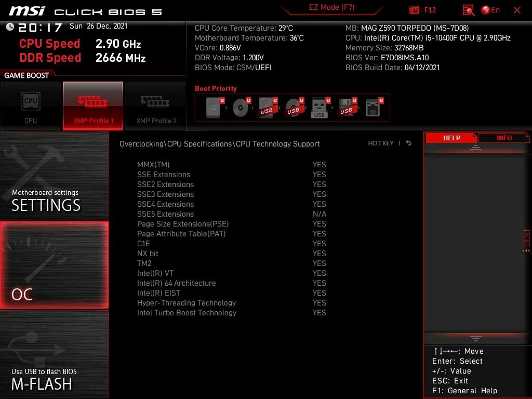Select the Intel(R) VT row

tap(231, 273)
